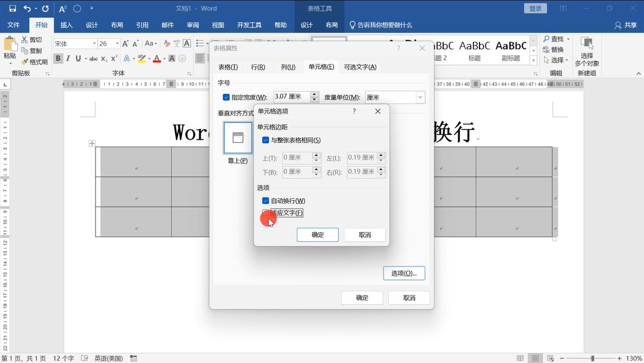The image size is (644, 363).
Task: Apply character border icon
Action: pos(186,44)
